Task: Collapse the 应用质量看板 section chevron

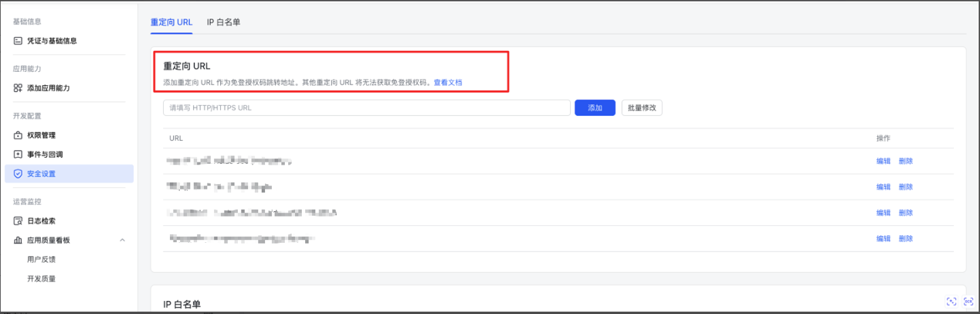Action: coord(123,241)
